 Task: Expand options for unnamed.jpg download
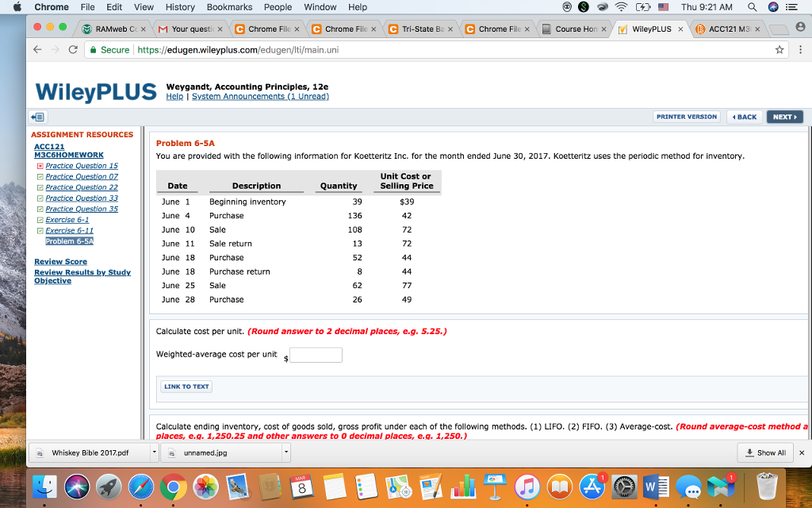(x=285, y=452)
